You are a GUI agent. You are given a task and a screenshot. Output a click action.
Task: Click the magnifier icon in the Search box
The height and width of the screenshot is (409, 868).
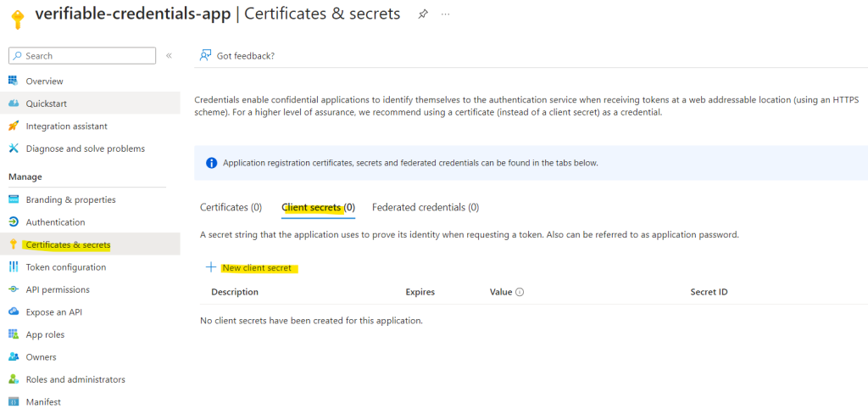tap(19, 56)
